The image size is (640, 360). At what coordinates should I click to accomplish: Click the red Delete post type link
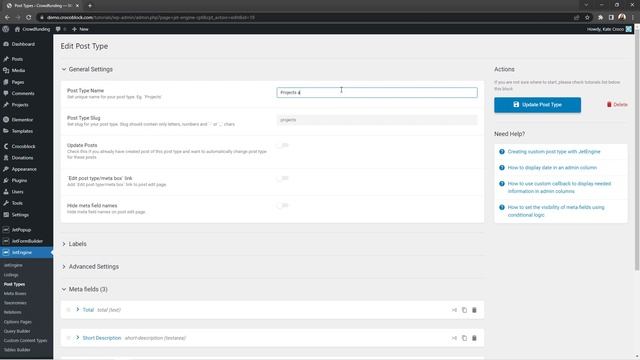pyautogui.click(x=617, y=105)
